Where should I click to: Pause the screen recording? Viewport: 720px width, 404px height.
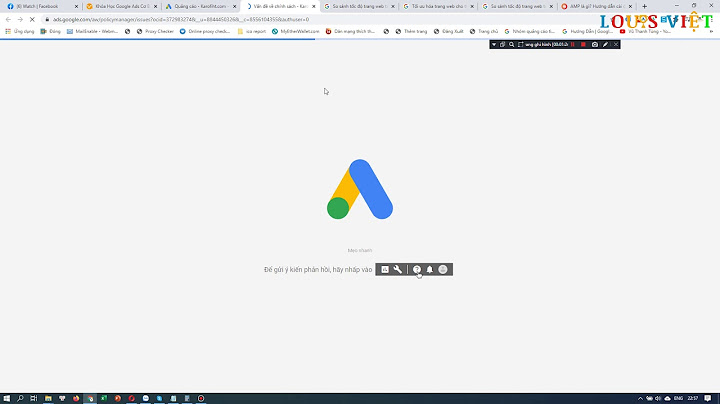click(x=573, y=45)
